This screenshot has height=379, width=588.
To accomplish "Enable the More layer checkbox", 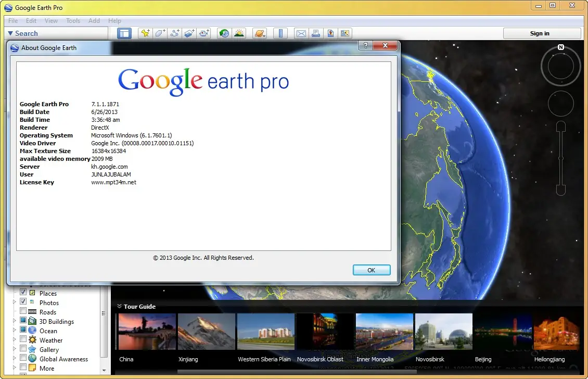I will tap(23, 367).
